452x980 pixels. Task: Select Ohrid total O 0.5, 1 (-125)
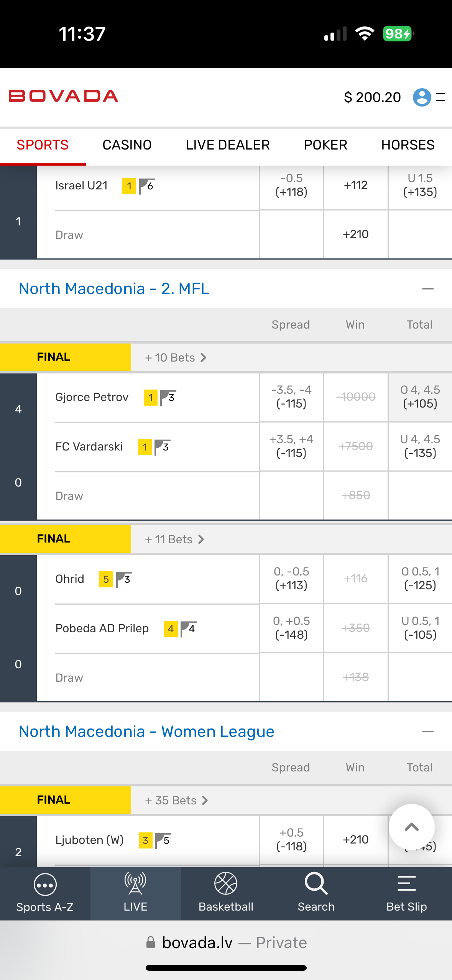(420, 579)
